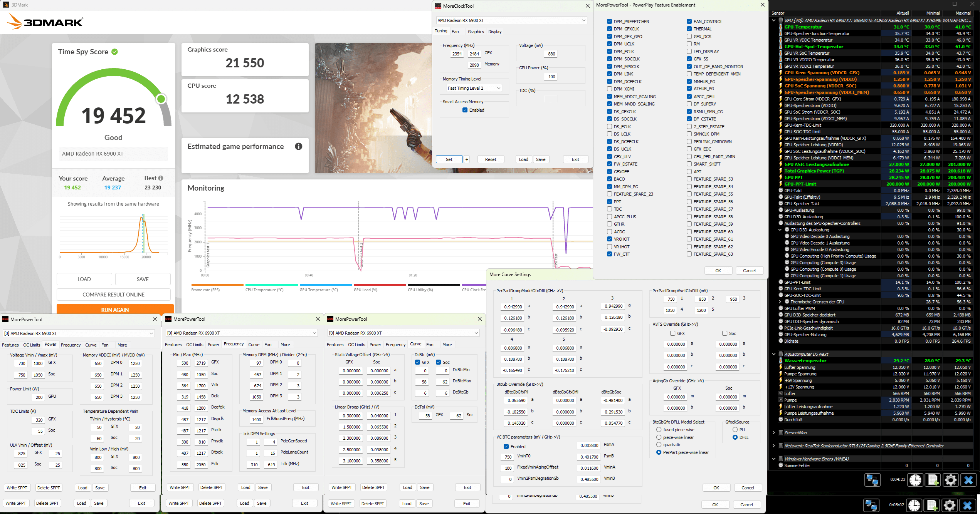Click fan icon of Lüfter RPM sensor row
The image size is (980, 514).
coord(781,393)
